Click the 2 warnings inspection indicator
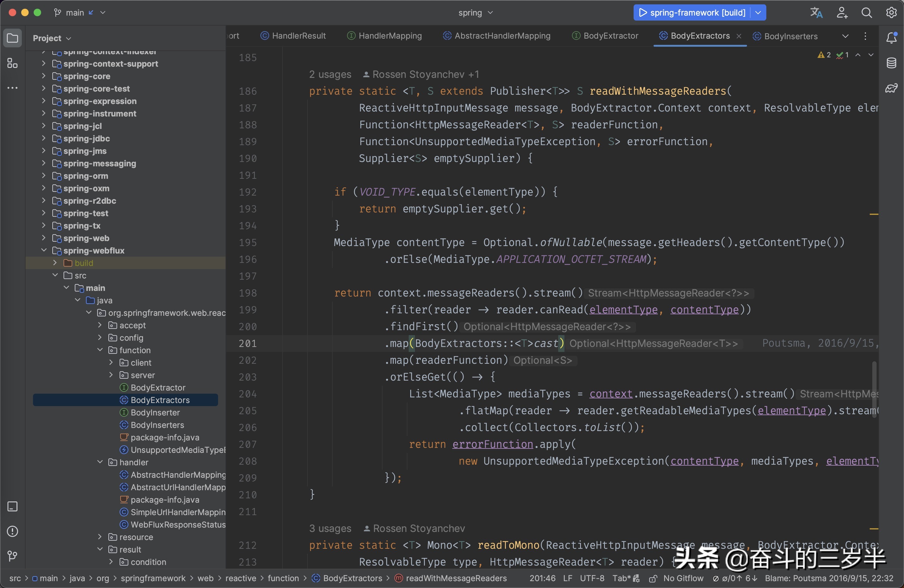This screenshot has width=904, height=588. click(824, 55)
